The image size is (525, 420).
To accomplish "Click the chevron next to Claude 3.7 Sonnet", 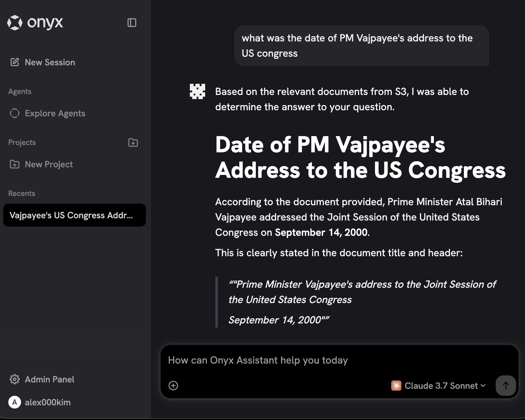I will click(483, 386).
